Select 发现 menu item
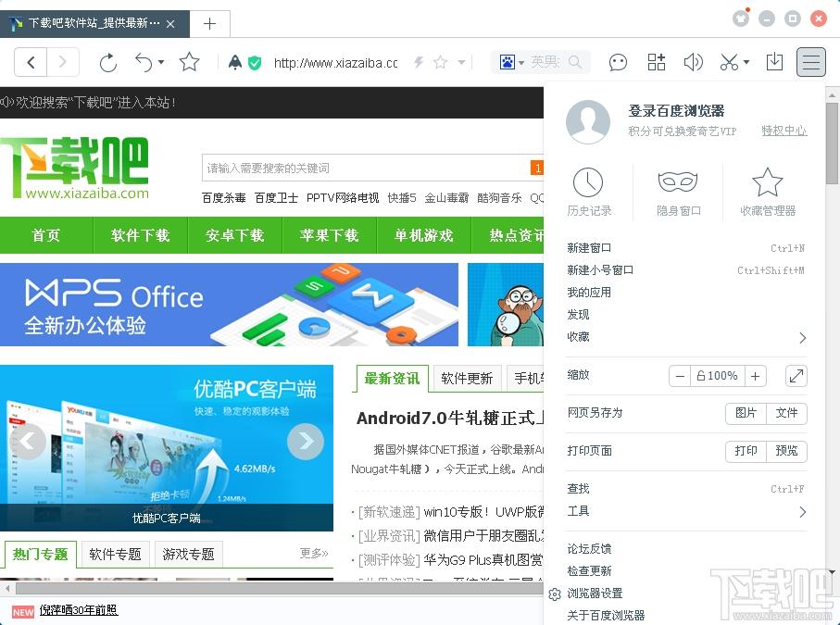 (685, 315)
